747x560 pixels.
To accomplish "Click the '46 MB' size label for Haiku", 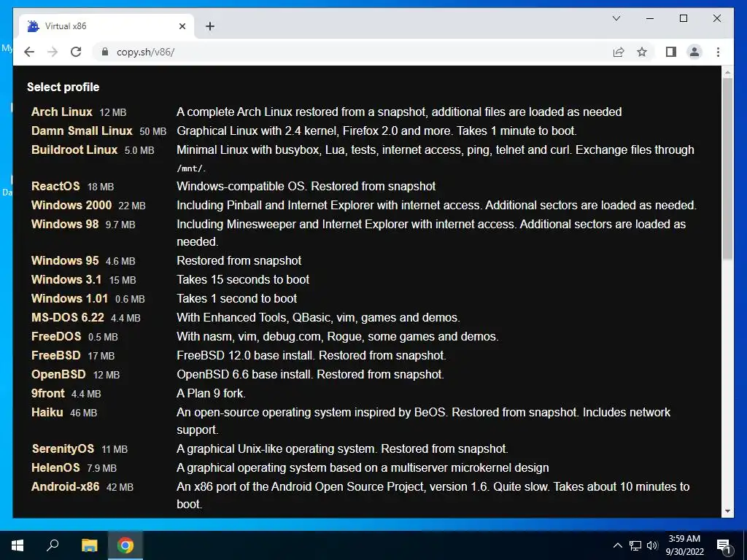I will pyautogui.click(x=83, y=413).
